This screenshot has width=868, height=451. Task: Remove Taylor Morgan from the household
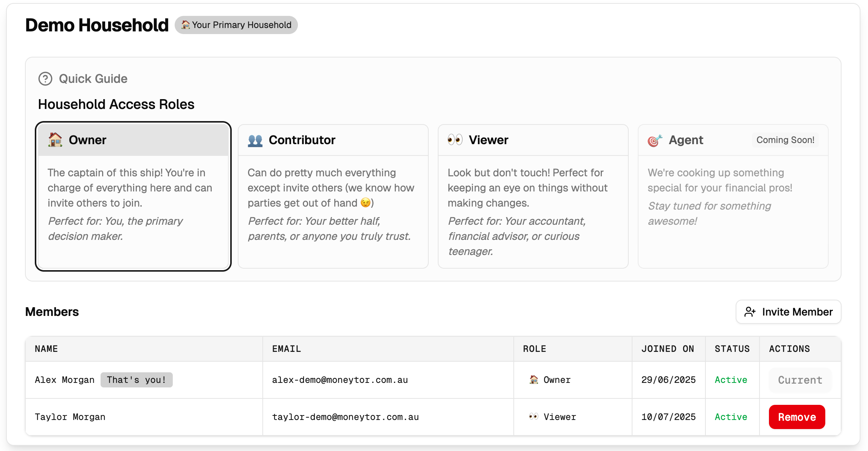(x=797, y=417)
